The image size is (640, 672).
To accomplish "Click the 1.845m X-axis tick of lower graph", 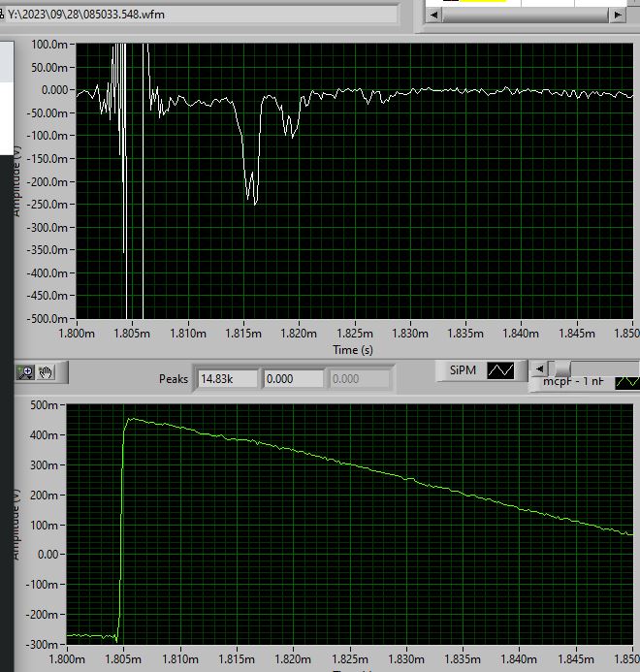I will (x=577, y=658).
